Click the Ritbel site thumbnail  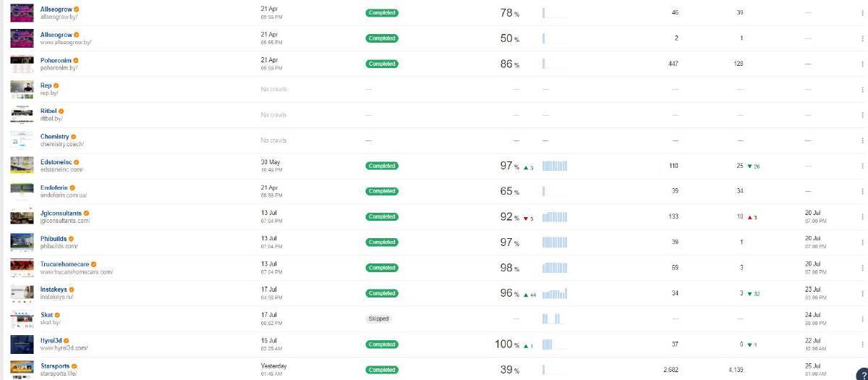pos(22,114)
